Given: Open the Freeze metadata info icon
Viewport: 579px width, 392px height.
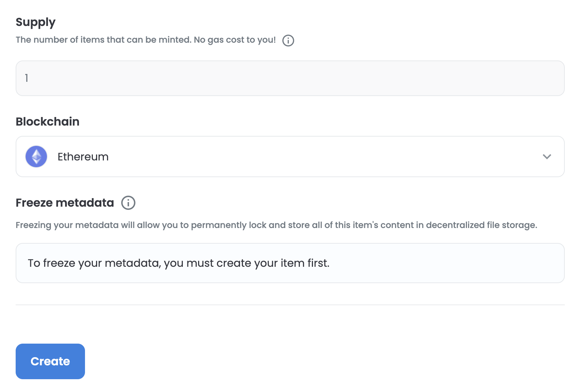Looking at the screenshot, I should (128, 203).
